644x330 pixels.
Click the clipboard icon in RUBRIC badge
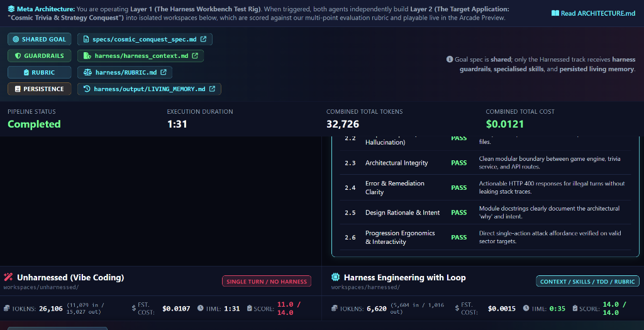[26, 72]
